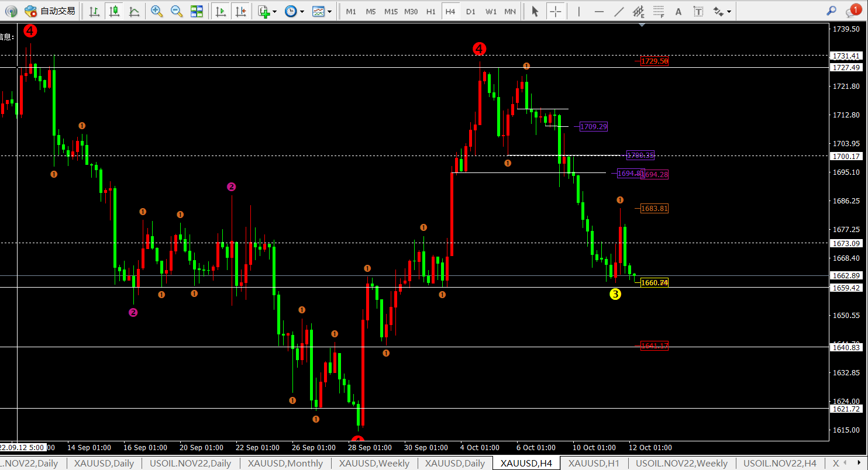868x470 pixels.
Task: Toggle chart auto scroll button
Action: point(221,11)
